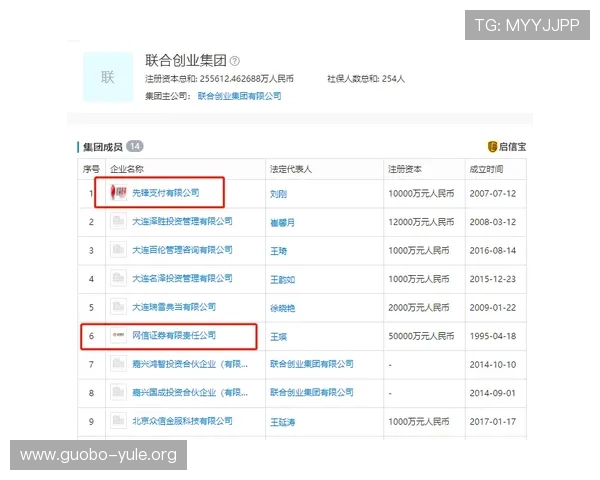Click the date 2007-07-12
The image size is (600, 480).
point(493,193)
